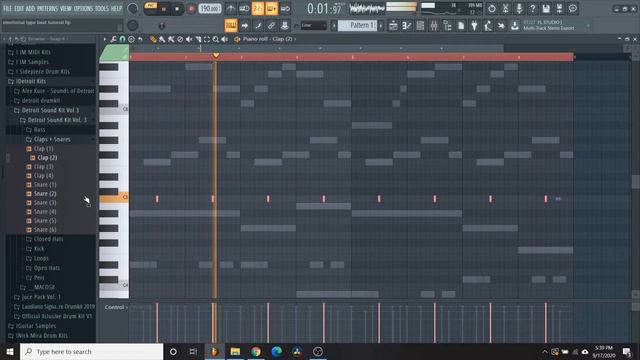Open the piano roll menu arrow
The image size is (640, 360).
[x=105, y=39]
